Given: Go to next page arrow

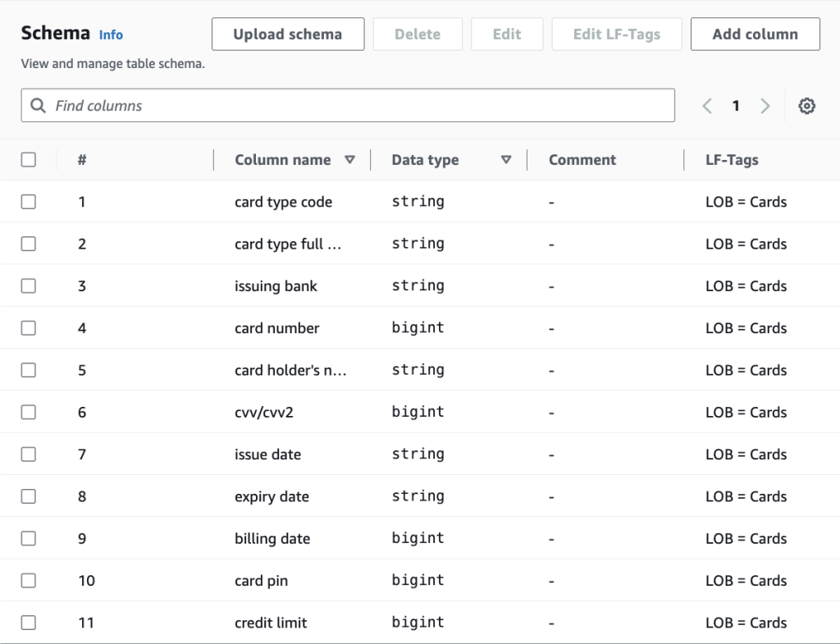Looking at the screenshot, I should point(765,106).
